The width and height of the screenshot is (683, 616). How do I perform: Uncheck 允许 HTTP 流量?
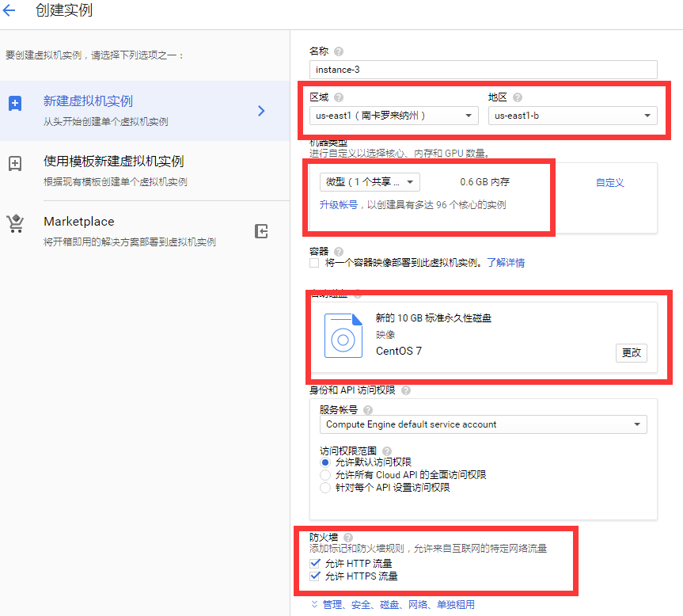click(x=315, y=563)
